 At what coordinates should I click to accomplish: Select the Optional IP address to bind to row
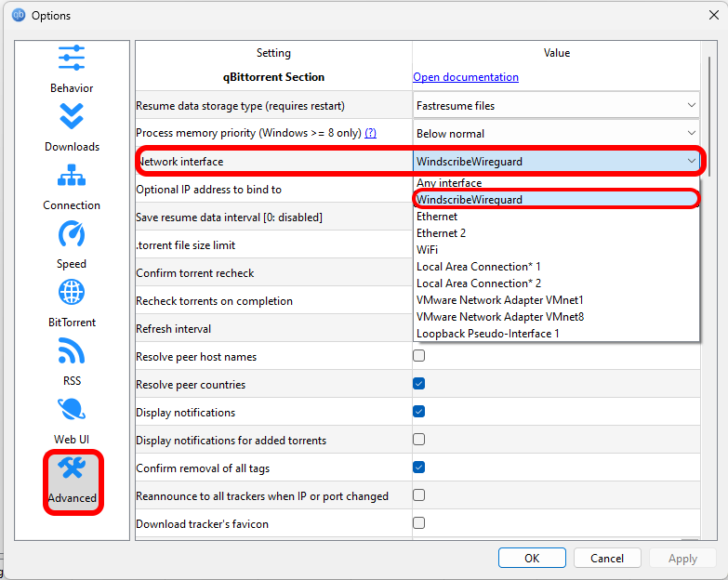tap(274, 190)
